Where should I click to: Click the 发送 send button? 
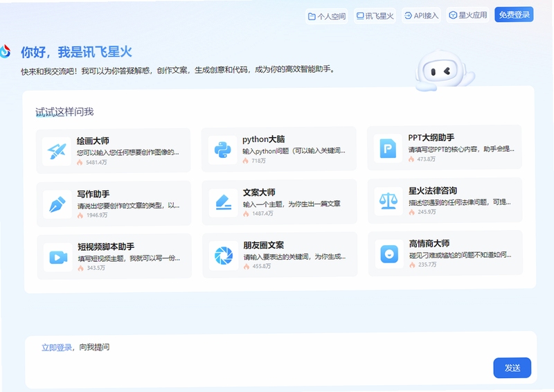(512, 368)
